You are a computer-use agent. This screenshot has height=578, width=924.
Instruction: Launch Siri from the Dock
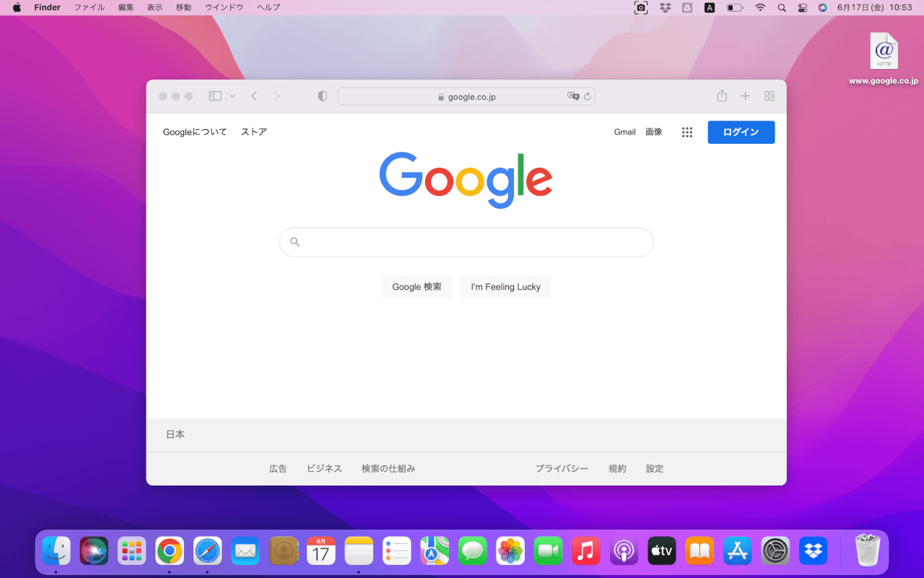[94, 551]
